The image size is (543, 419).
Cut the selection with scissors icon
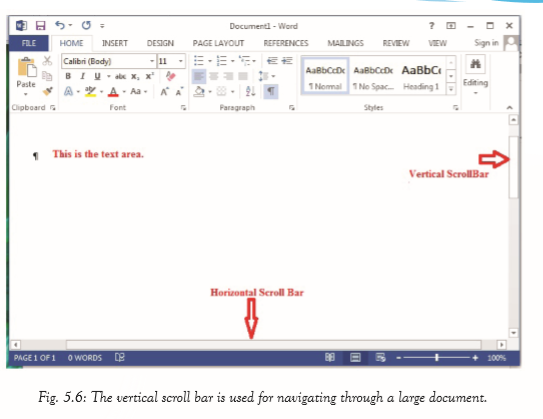(x=47, y=61)
